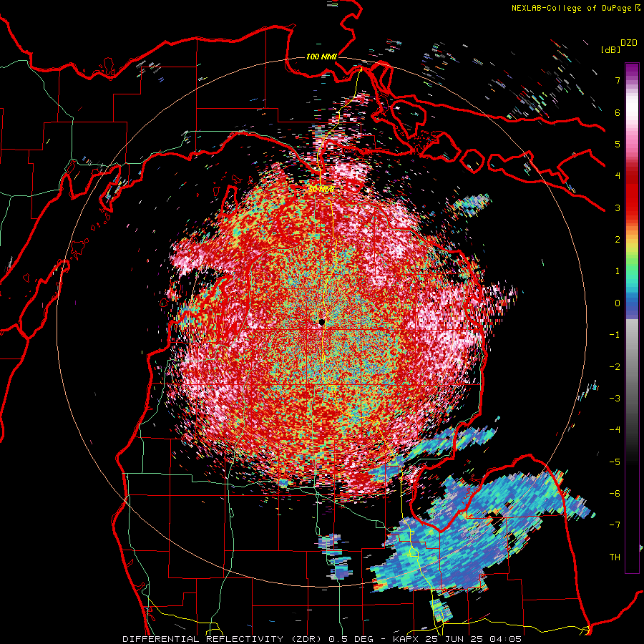Viewport: 644px width, 644px height.
Task: Click the scale value -3
Action: [615, 399]
